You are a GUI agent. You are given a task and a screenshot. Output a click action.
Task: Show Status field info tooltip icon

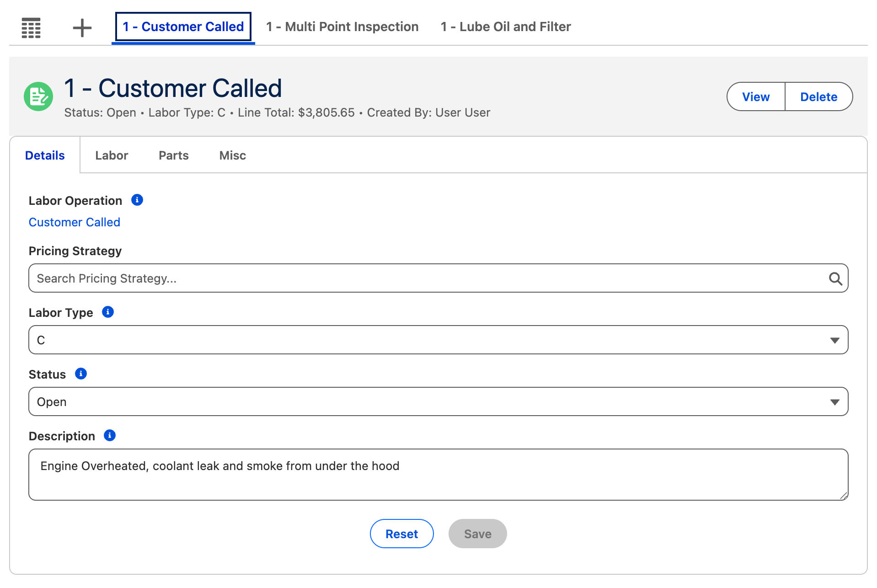click(81, 374)
